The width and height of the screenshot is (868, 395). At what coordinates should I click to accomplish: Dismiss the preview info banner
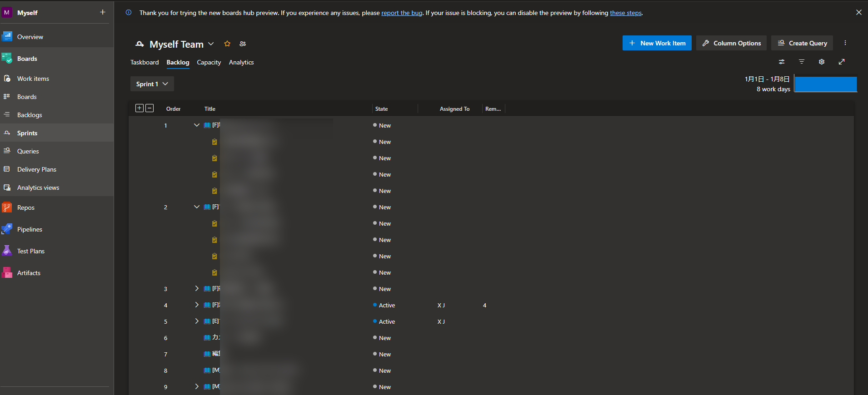pyautogui.click(x=859, y=12)
